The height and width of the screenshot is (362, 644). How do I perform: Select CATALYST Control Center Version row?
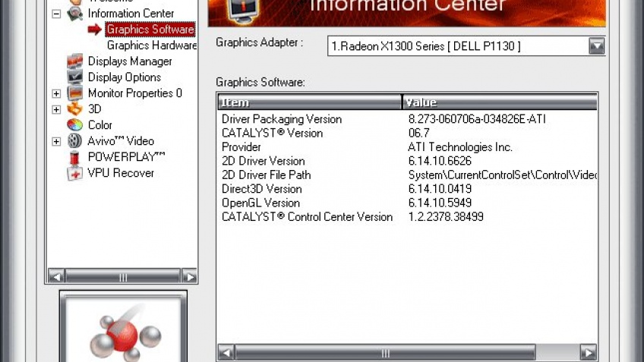coord(407,217)
